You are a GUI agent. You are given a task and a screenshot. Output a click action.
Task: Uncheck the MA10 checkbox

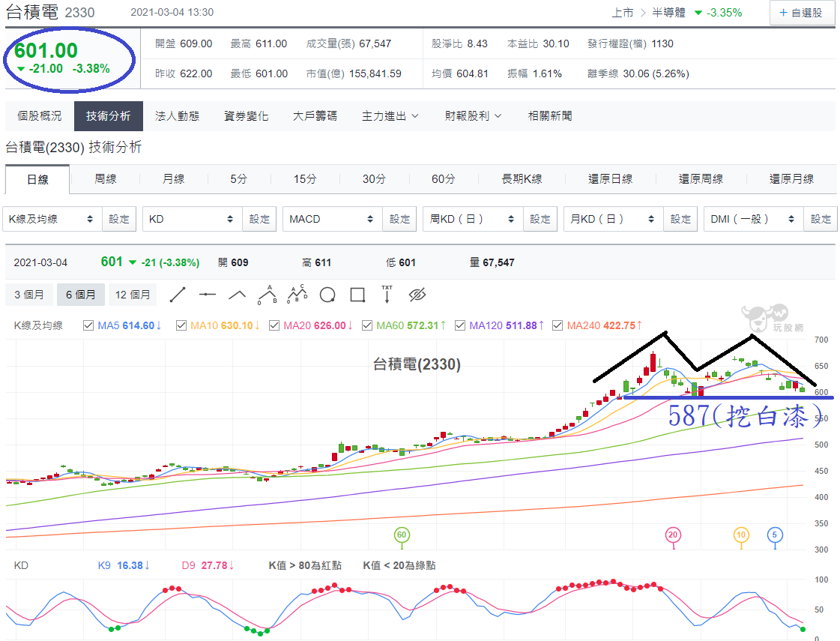(181, 325)
